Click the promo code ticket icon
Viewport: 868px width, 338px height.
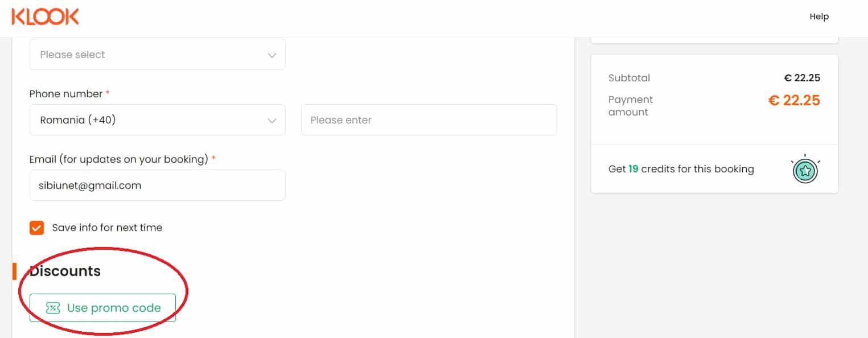tap(53, 308)
